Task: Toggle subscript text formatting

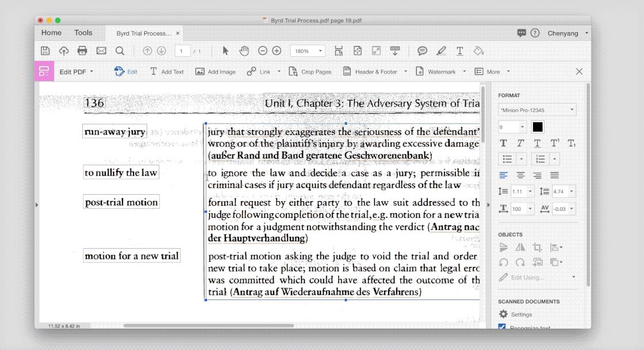Action: click(572, 143)
